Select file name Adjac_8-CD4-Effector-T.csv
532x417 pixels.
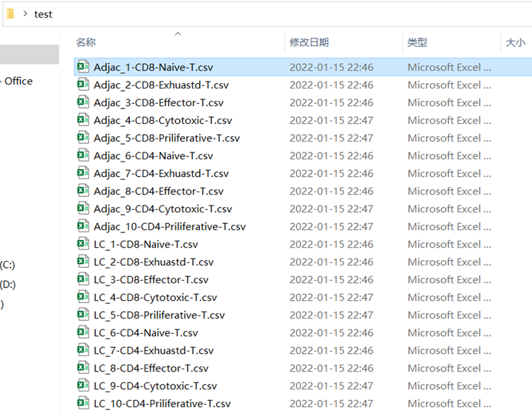158,191
